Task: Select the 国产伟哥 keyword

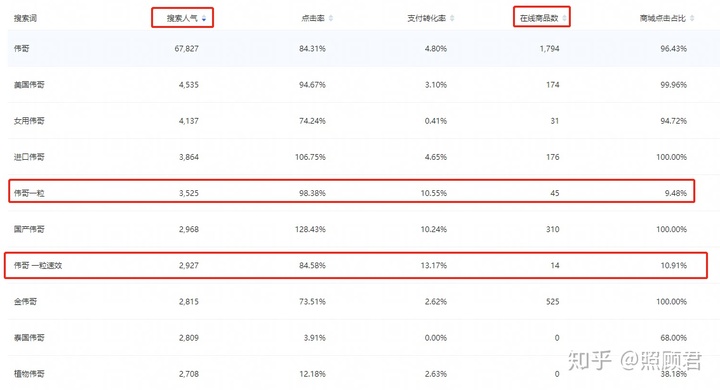Action: (x=29, y=229)
